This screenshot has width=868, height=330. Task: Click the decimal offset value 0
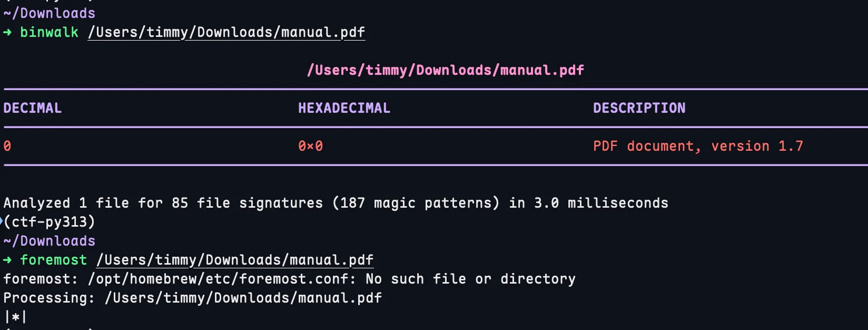click(x=7, y=147)
